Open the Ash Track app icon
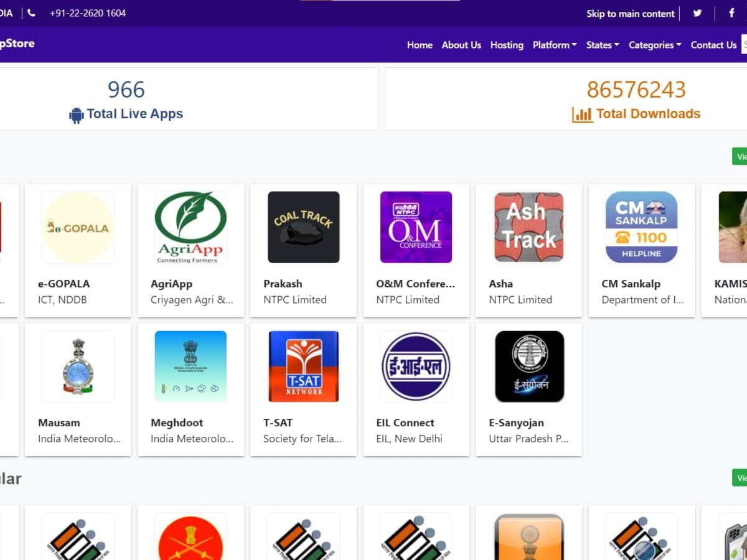The height and width of the screenshot is (560, 747). [x=529, y=227]
